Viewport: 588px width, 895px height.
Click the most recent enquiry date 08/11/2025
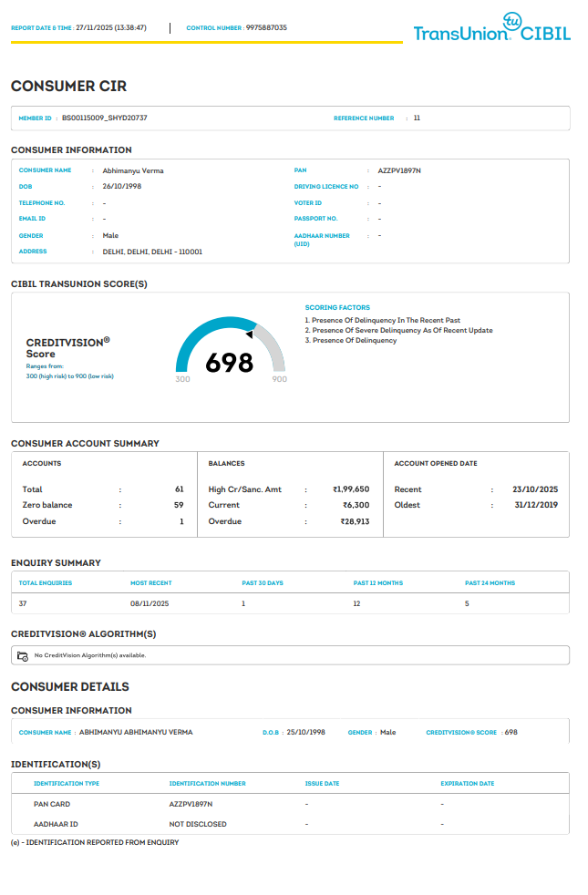click(150, 603)
